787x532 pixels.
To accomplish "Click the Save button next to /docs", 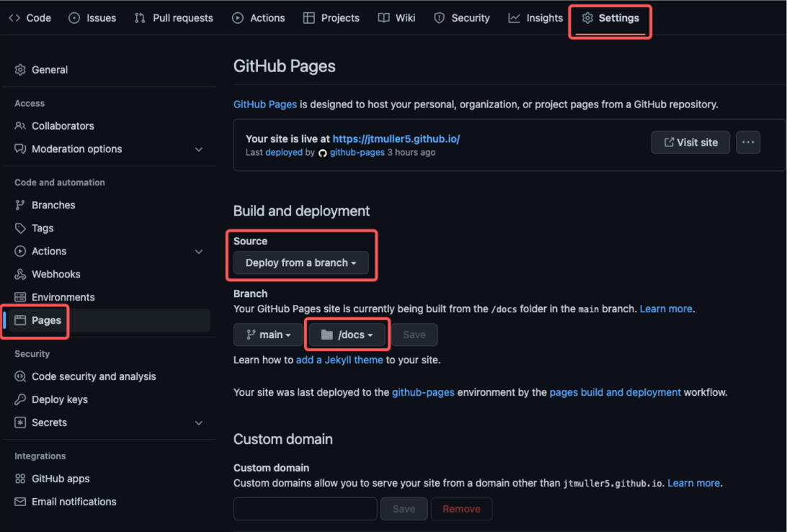I will 414,334.
